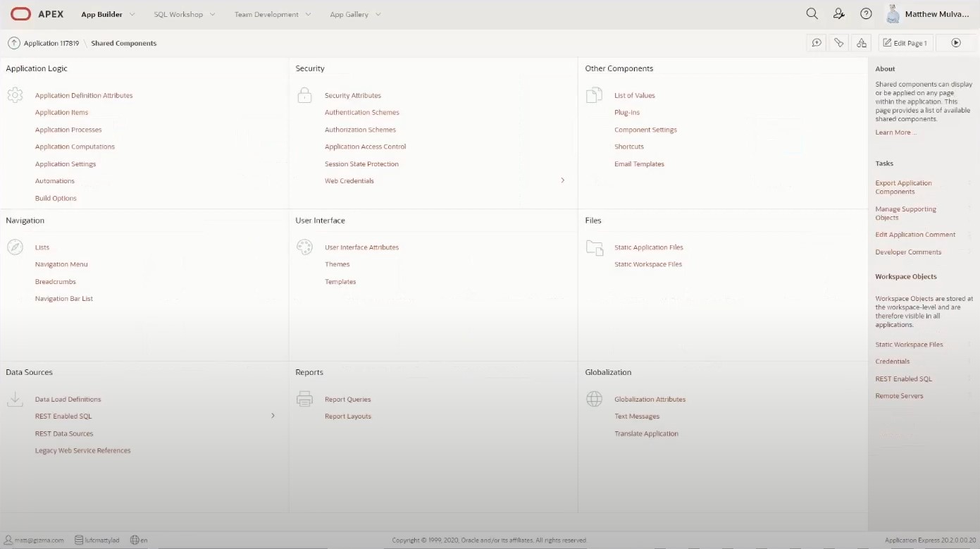Click the Edit Page 1 button
Screen dimensions: 980x549
coord(905,43)
